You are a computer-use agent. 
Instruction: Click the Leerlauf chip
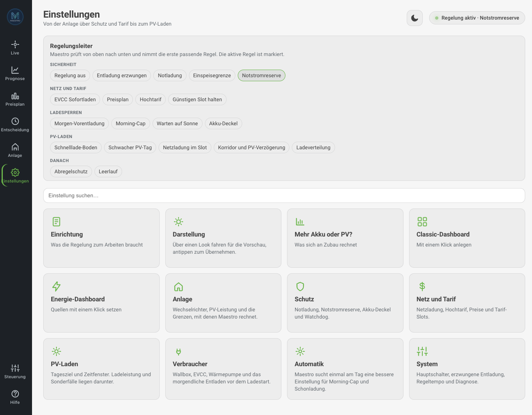click(108, 172)
